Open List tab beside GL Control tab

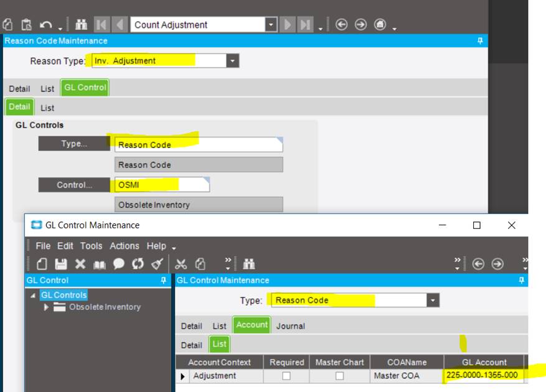(47, 89)
